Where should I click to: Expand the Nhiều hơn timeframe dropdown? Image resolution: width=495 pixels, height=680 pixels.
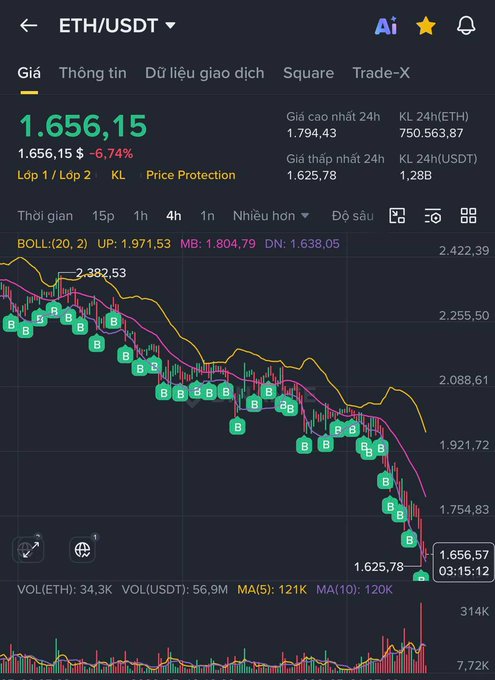(x=271, y=216)
